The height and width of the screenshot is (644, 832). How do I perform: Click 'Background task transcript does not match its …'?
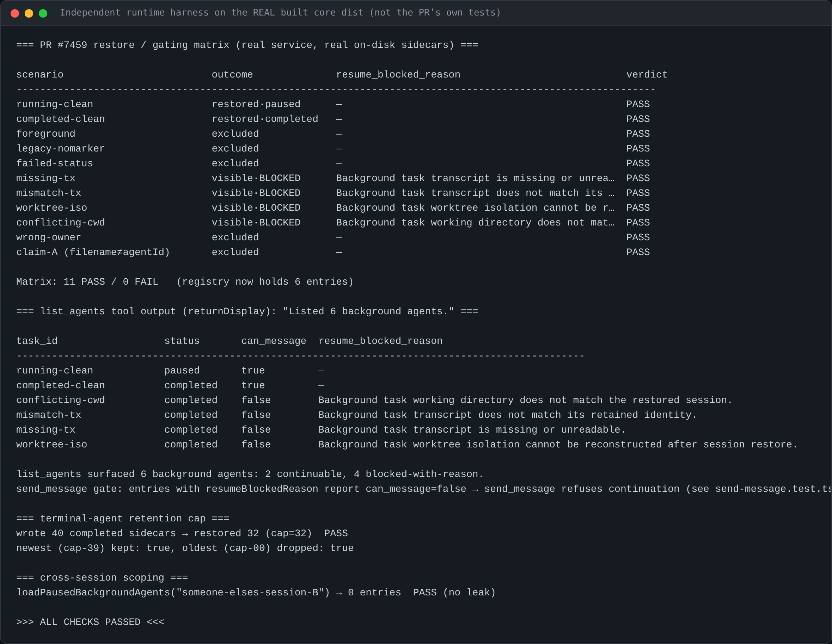475,193
